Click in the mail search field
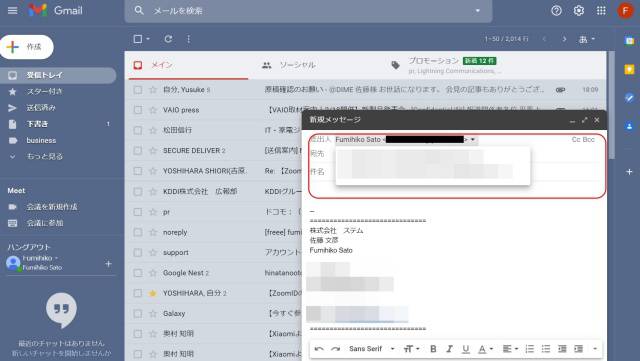The image size is (640, 361). 308,11
